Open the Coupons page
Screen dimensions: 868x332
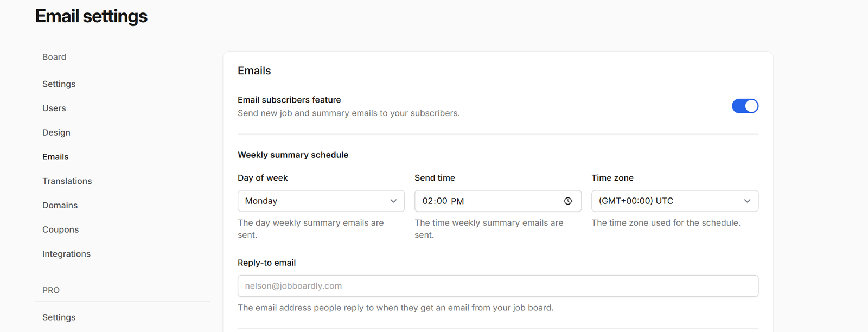pos(61,229)
